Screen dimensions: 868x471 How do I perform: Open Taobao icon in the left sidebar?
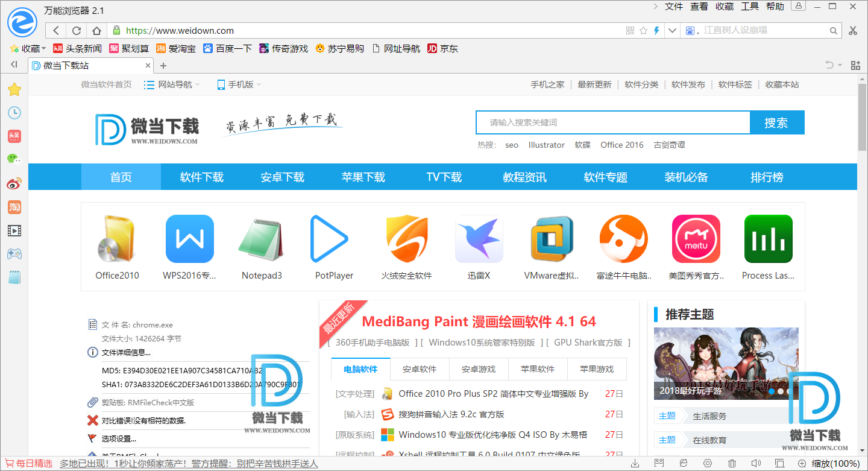tap(14, 207)
